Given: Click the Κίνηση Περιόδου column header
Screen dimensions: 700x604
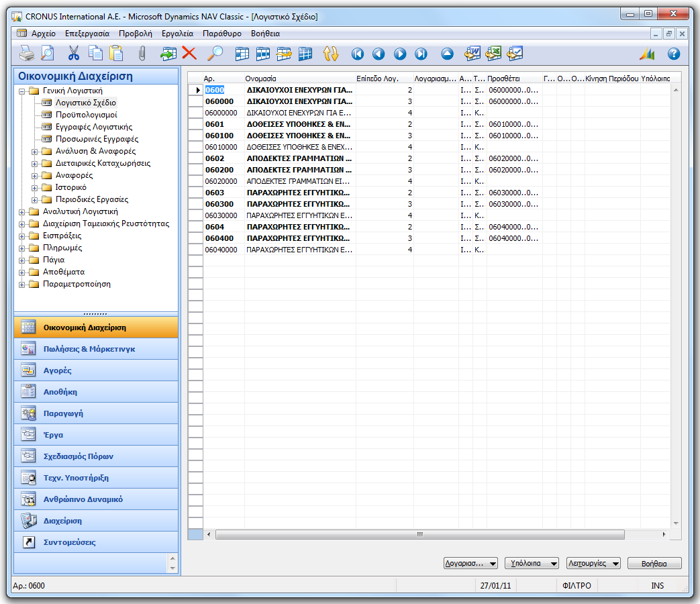Looking at the screenshot, I should click(x=612, y=79).
